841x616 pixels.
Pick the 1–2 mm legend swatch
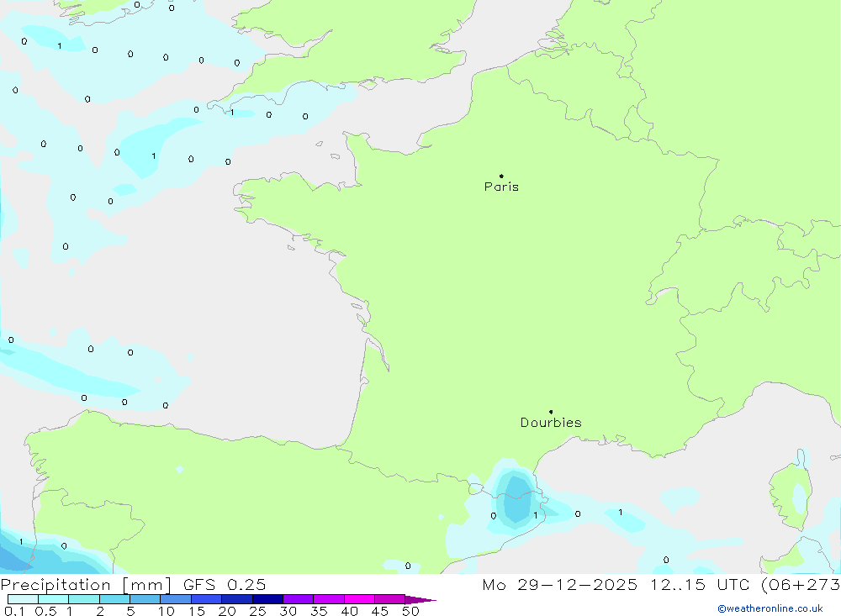tap(84, 599)
